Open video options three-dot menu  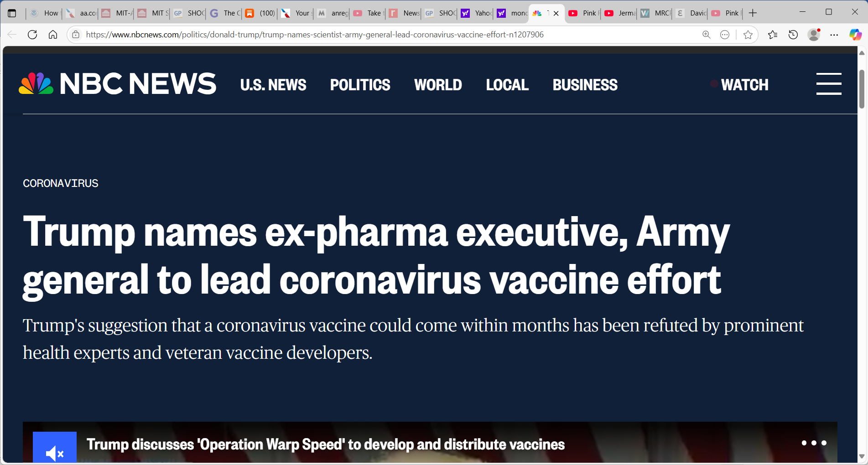point(814,443)
